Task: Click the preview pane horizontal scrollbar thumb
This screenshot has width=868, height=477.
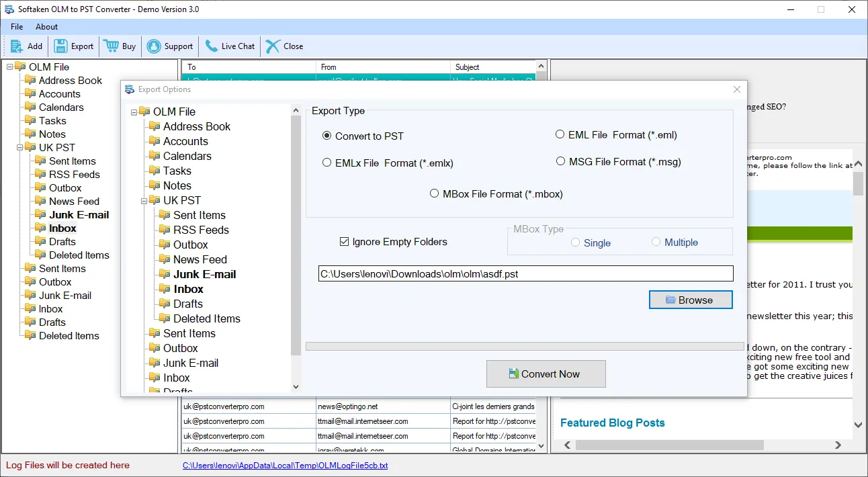Action: [670, 445]
